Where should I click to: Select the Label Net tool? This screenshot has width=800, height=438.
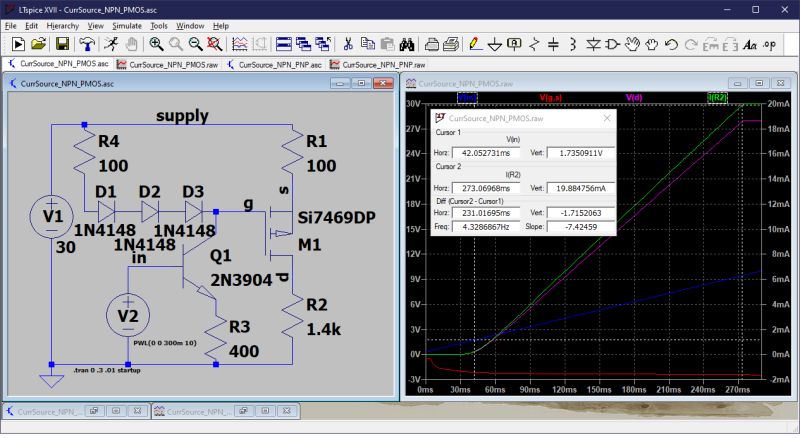coord(514,44)
